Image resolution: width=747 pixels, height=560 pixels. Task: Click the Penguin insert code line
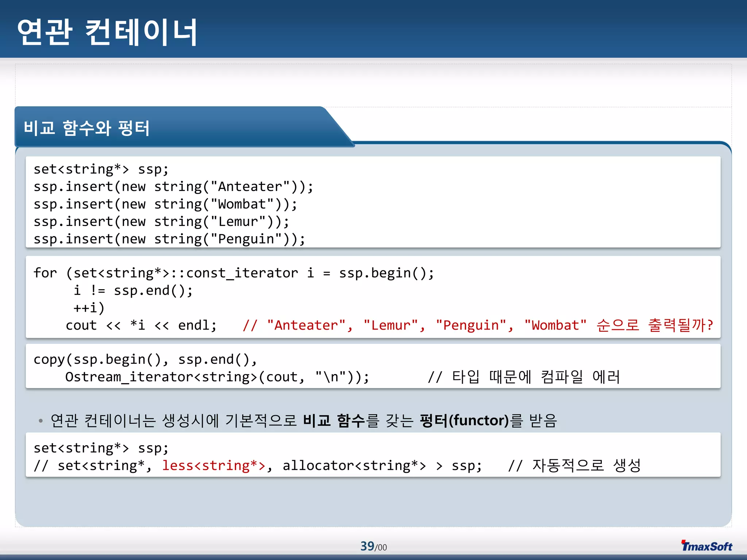click(x=169, y=240)
